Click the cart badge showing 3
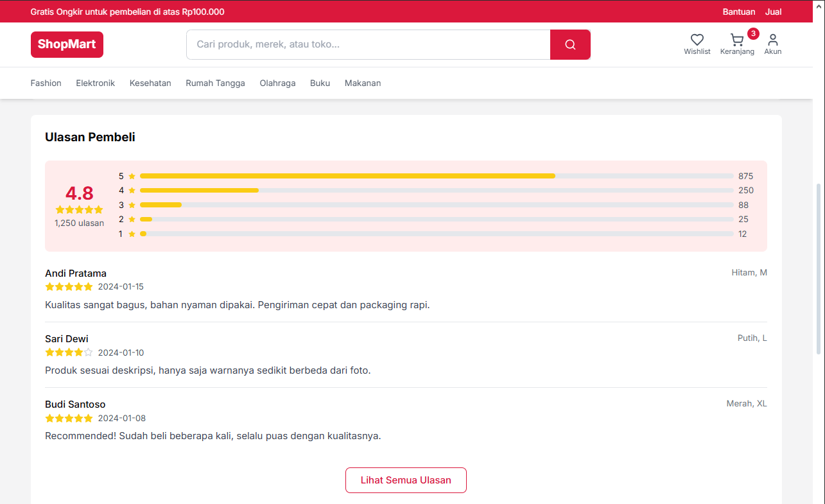Viewport: 825px width, 504px height. pos(753,33)
